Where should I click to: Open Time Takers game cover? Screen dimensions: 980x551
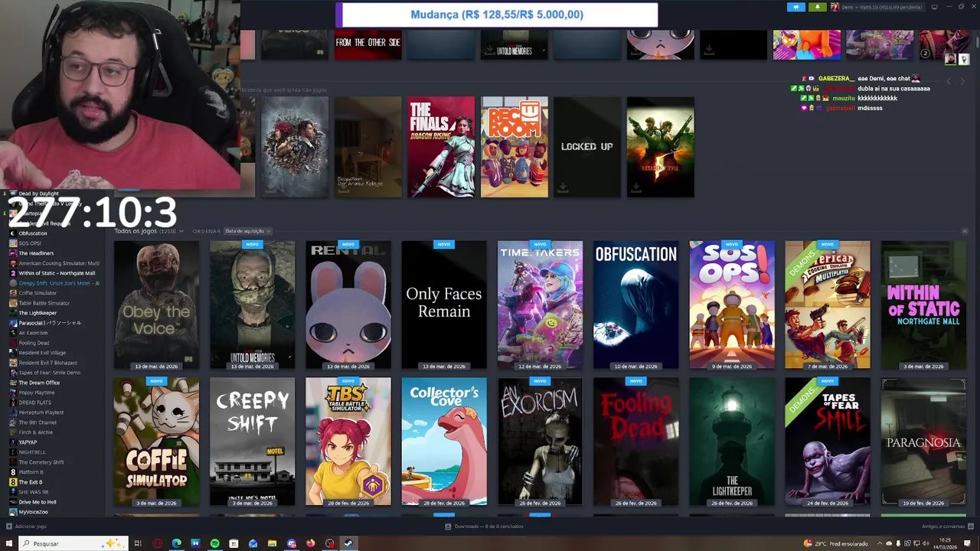click(x=540, y=305)
